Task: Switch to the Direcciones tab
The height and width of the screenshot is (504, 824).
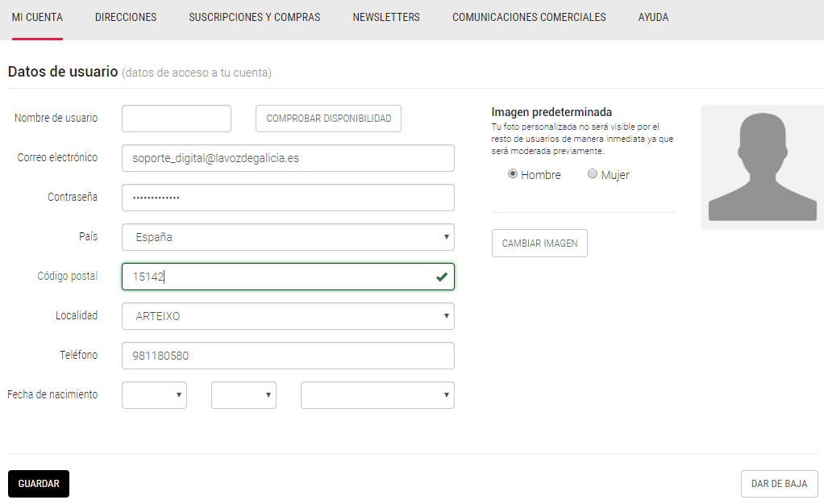Action: (126, 18)
